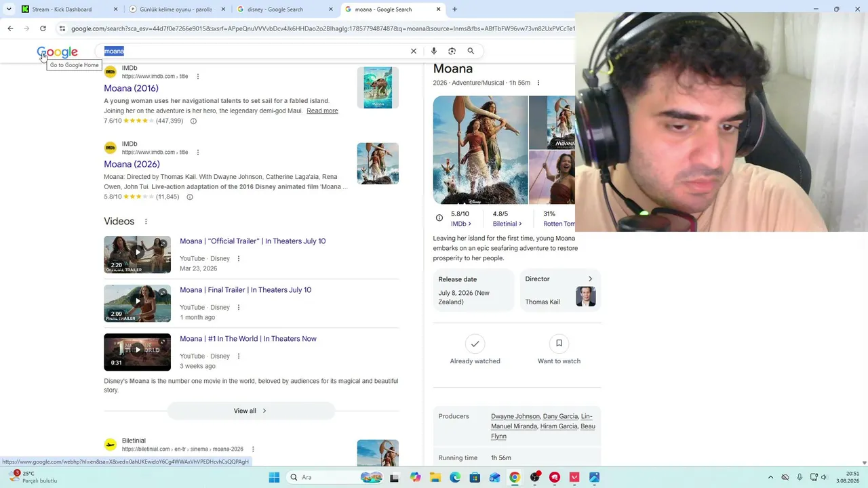Viewport: 868px width, 488px height.
Task: Close the Stream - Kick Dashboard tab
Action: pos(116,9)
